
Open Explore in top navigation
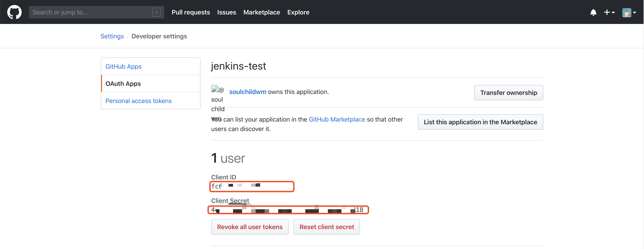click(298, 12)
